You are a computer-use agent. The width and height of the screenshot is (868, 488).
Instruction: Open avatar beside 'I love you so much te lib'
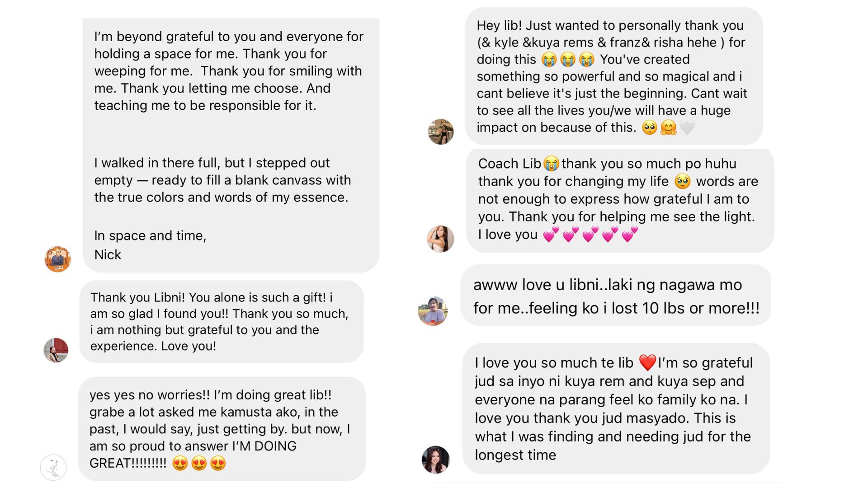(436, 460)
